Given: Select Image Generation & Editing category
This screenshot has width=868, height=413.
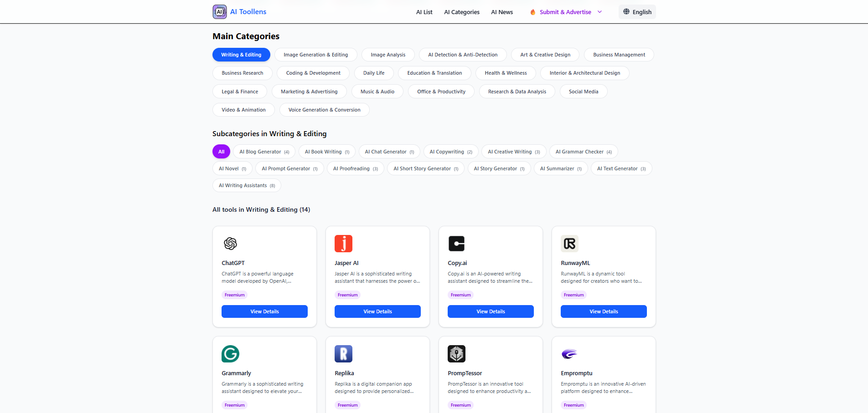Looking at the screenshot, I should (x=316, y=55).
